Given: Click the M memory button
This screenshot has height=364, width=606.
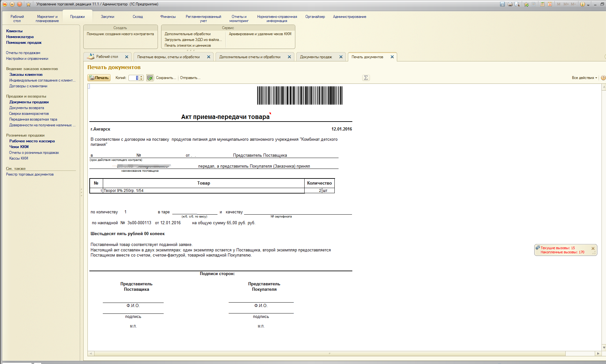Looking at the screenshot, I should click(559, 4).
